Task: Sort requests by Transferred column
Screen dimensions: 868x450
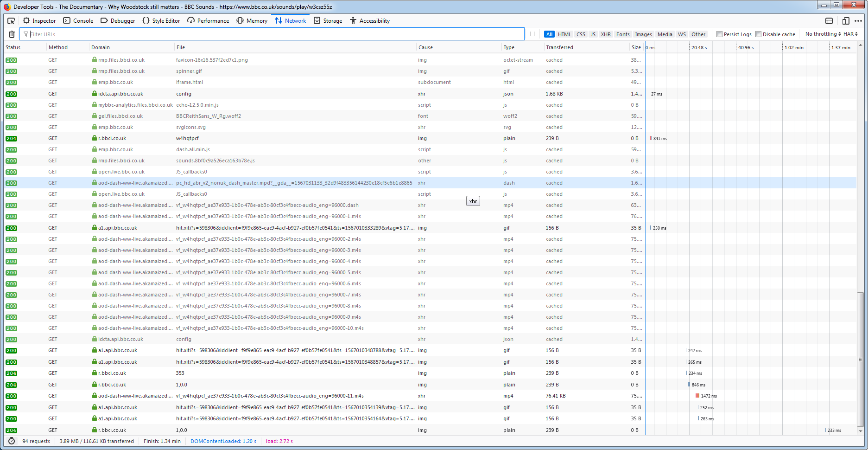Action: point(559,47)
